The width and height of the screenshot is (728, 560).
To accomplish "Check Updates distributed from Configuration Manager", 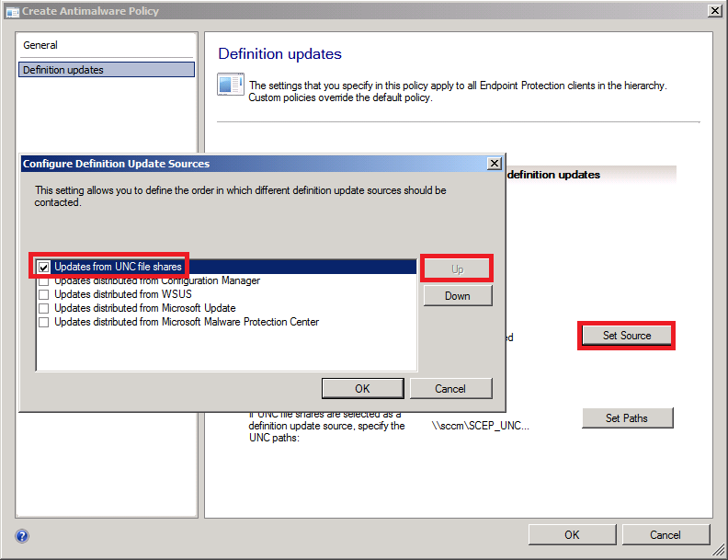I will point(43,281).
